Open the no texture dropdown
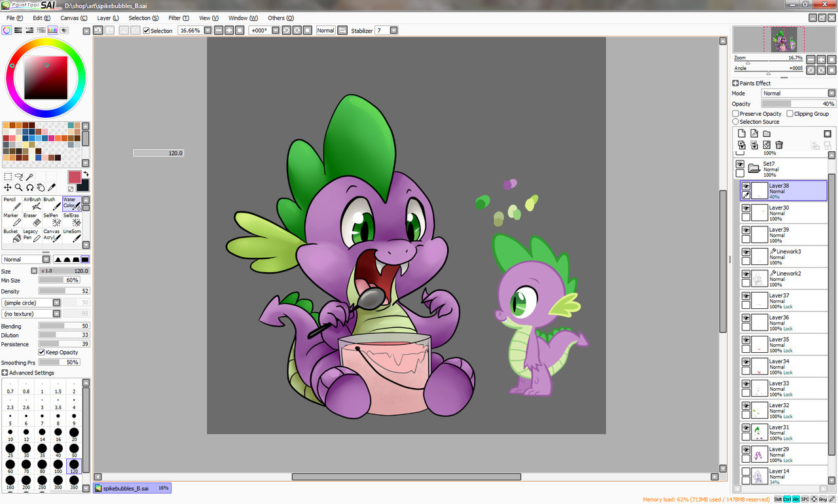This screenshot has width=838, height=504. tap(31, 314)
